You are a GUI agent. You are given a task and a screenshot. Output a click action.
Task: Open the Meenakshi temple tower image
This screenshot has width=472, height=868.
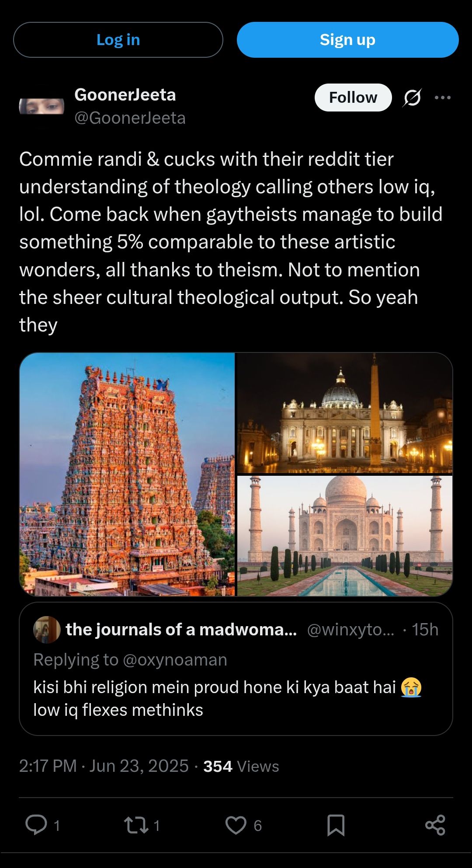(127, 474)
